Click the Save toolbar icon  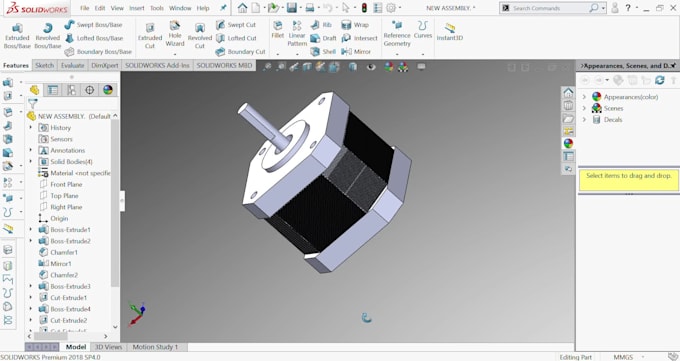[291, 8]
